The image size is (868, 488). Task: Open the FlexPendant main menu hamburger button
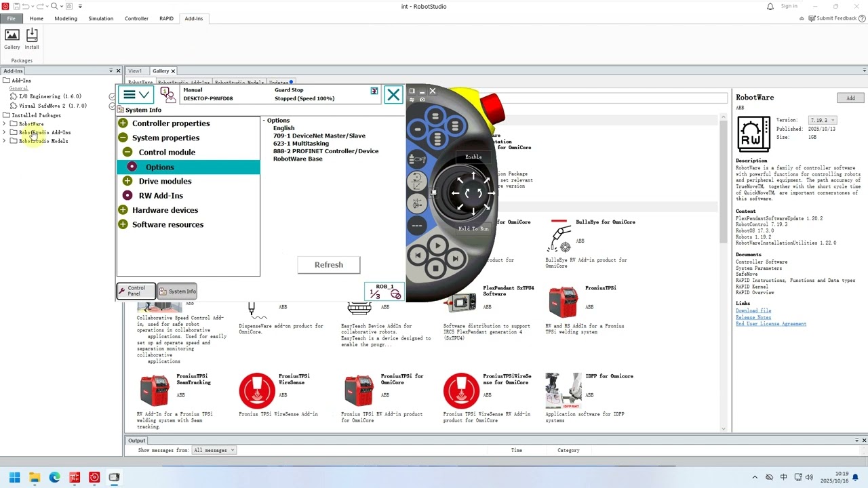(136, 95)
